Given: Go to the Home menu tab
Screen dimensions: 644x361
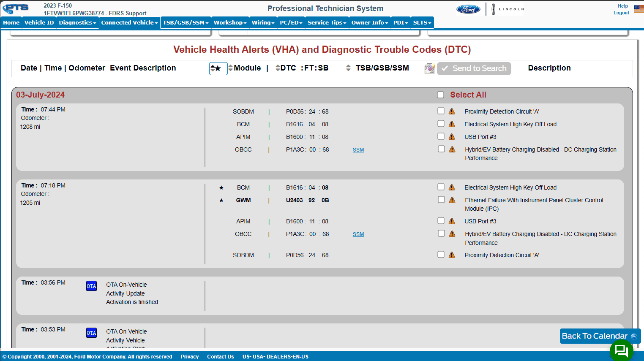Looking at the screenshot, I should 11,23.
